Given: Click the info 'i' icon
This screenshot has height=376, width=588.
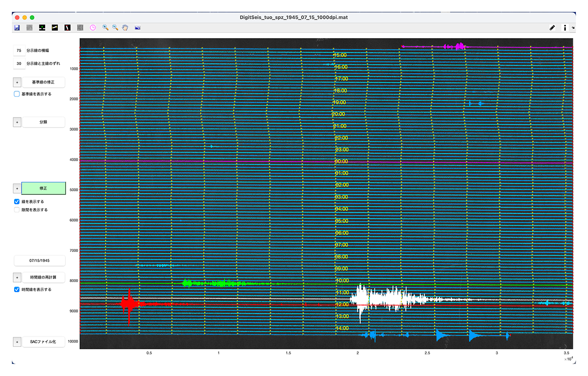Looking at the screenshot, I should click(564, 28).
